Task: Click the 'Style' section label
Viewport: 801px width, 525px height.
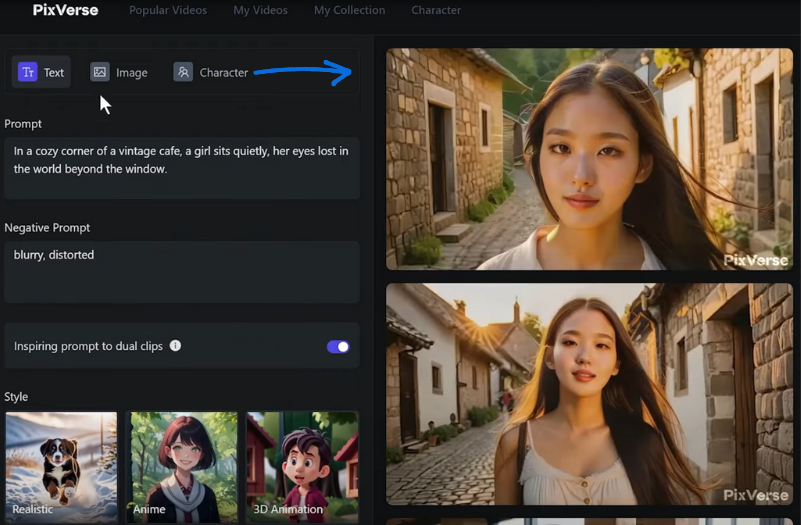Action: [x=16, y=397]
